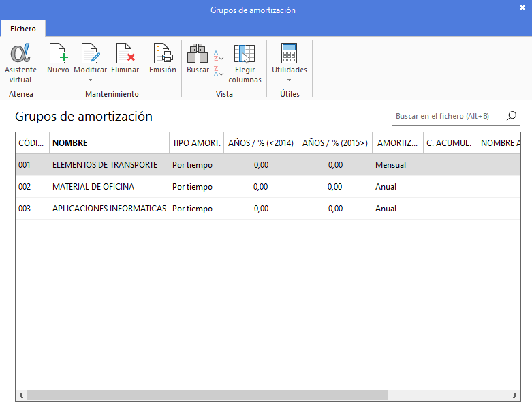Switch to the Fichero ribbon tab

click(x=23, y=29)
